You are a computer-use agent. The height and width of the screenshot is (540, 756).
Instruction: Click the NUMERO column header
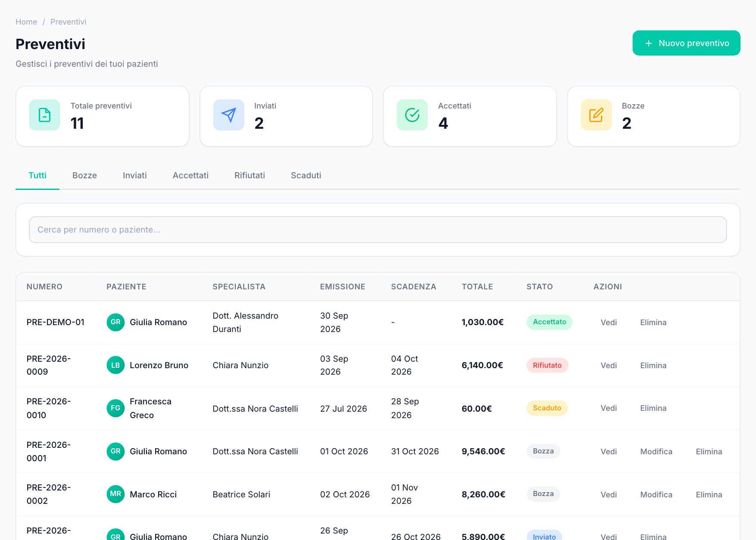point(44,287)
